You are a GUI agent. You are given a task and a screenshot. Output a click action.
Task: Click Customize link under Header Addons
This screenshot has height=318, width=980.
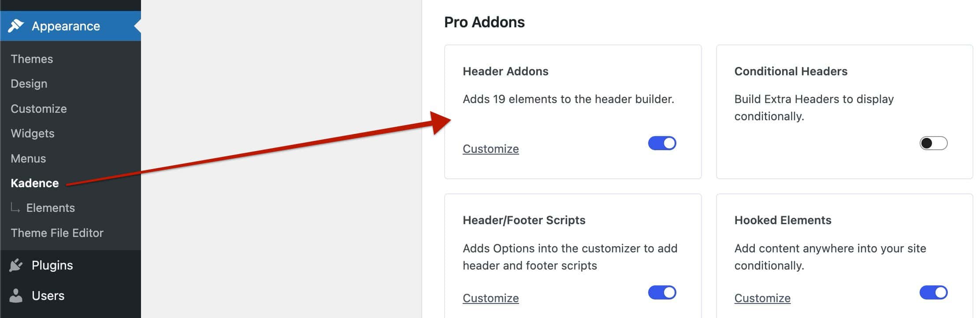coord(490,149)
